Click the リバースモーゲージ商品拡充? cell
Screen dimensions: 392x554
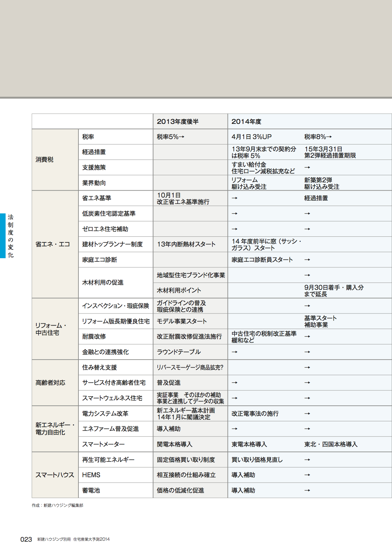coord(190,368)
